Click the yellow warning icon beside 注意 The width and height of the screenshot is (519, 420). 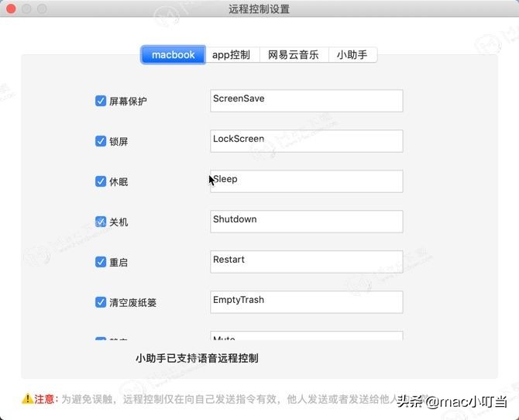click(27, 399)
